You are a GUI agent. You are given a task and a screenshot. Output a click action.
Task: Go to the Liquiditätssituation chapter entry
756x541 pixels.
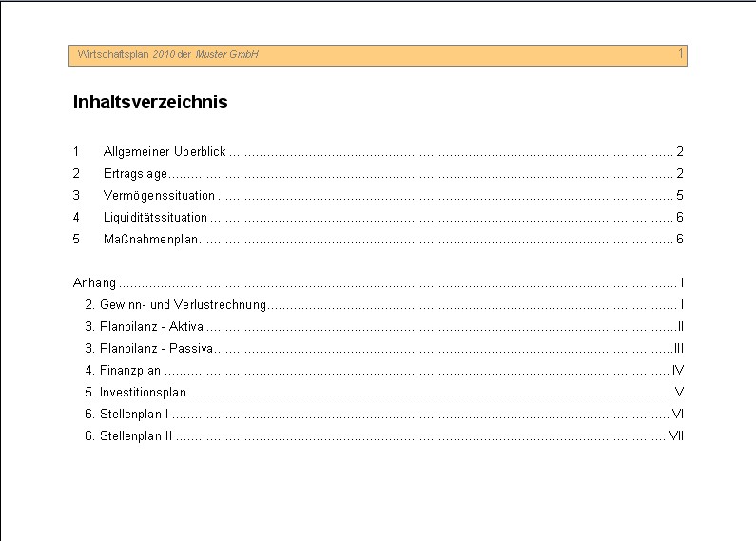click(x=155, y=217)
